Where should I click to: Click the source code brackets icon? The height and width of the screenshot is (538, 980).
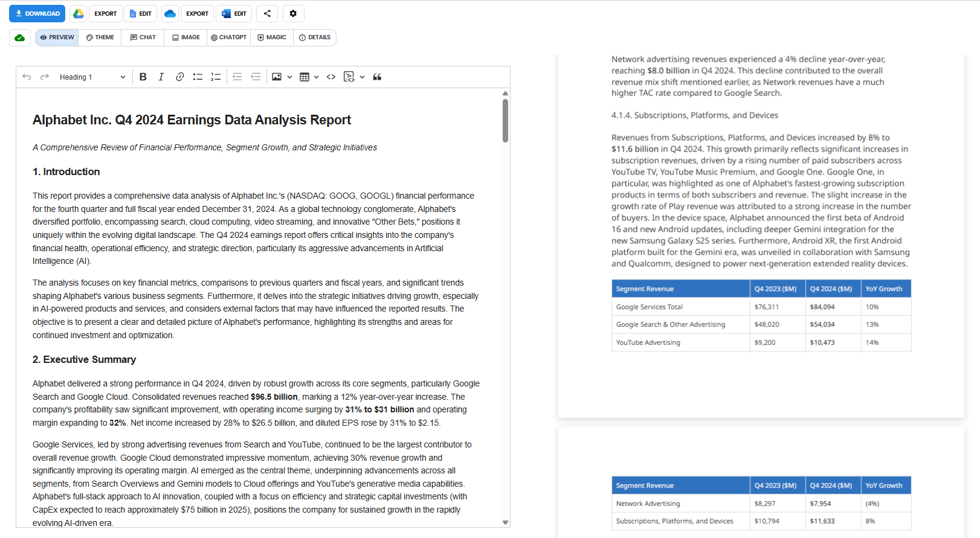click(331, 77)
